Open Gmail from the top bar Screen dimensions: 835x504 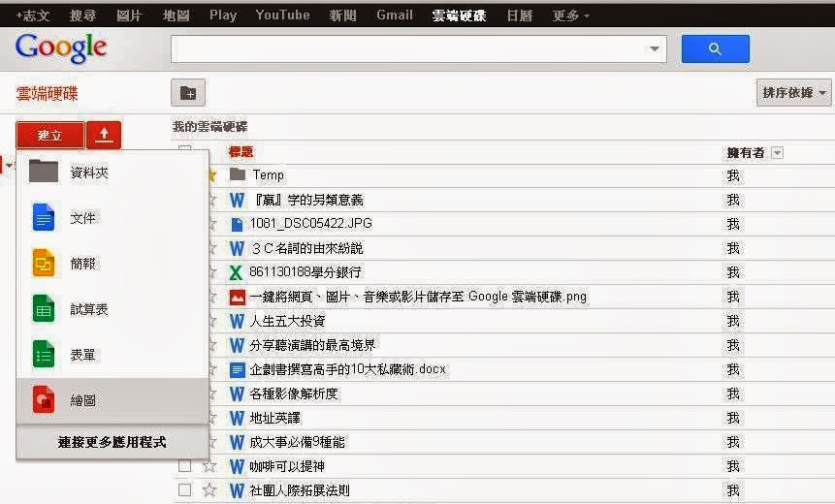[x=395, y=15]
